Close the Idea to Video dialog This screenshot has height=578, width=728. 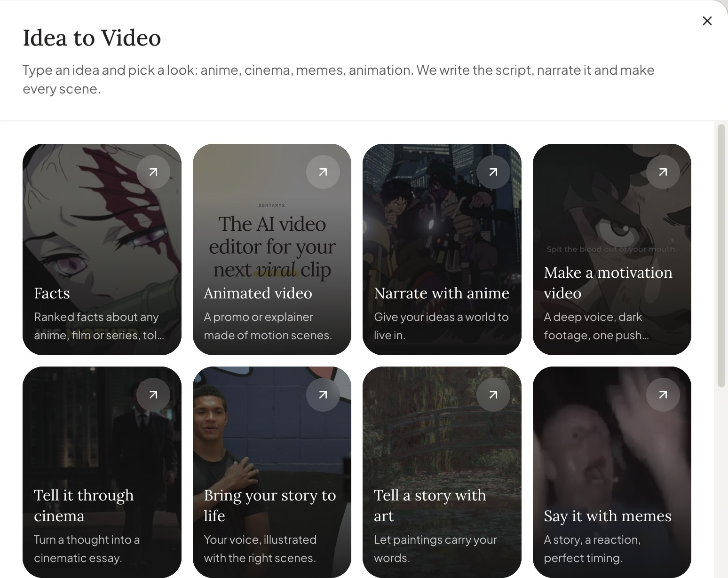(707, 21)
